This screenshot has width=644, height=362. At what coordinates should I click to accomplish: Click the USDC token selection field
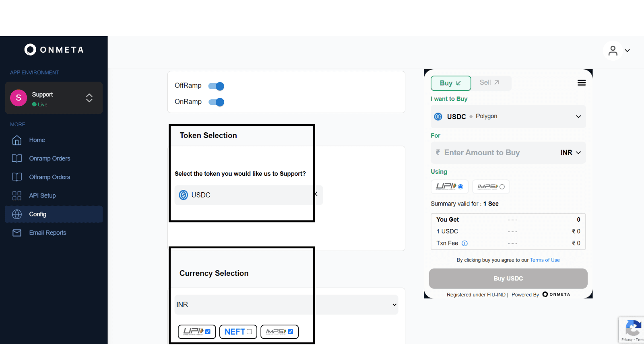248,195
